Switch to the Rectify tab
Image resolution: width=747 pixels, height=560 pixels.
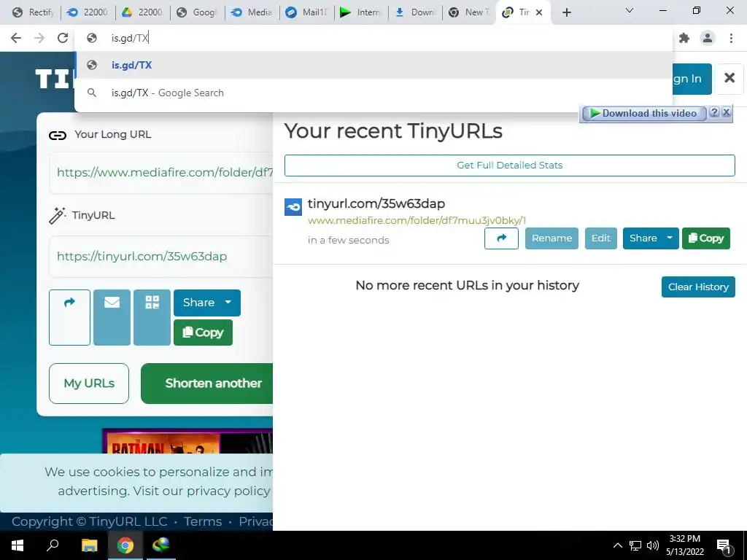click(x=34, y=12)
